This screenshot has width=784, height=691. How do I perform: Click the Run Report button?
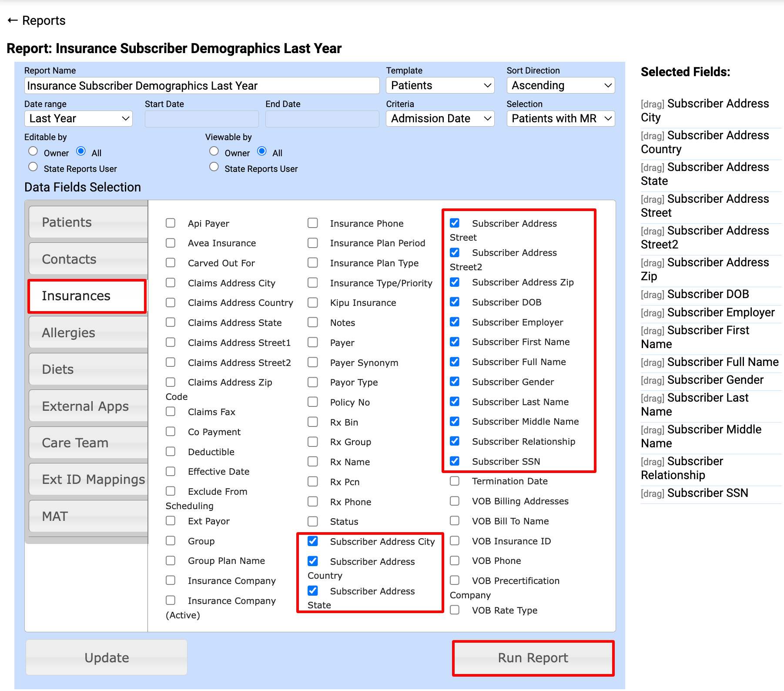(x=533, y=658)
